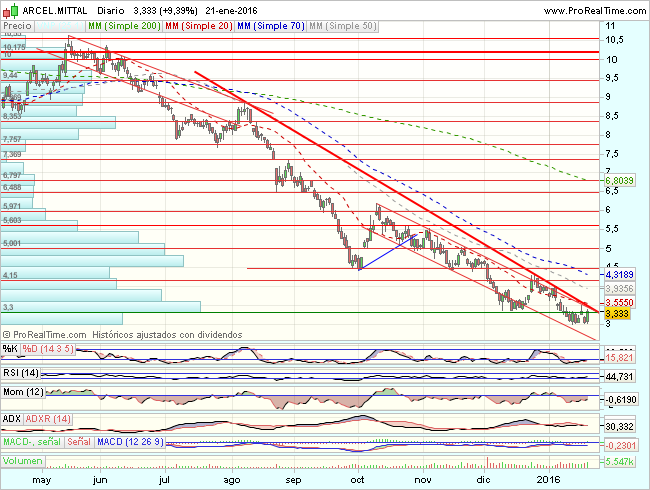
Task: Click the RSI value 44,731
Action: (x=619, y=376)
